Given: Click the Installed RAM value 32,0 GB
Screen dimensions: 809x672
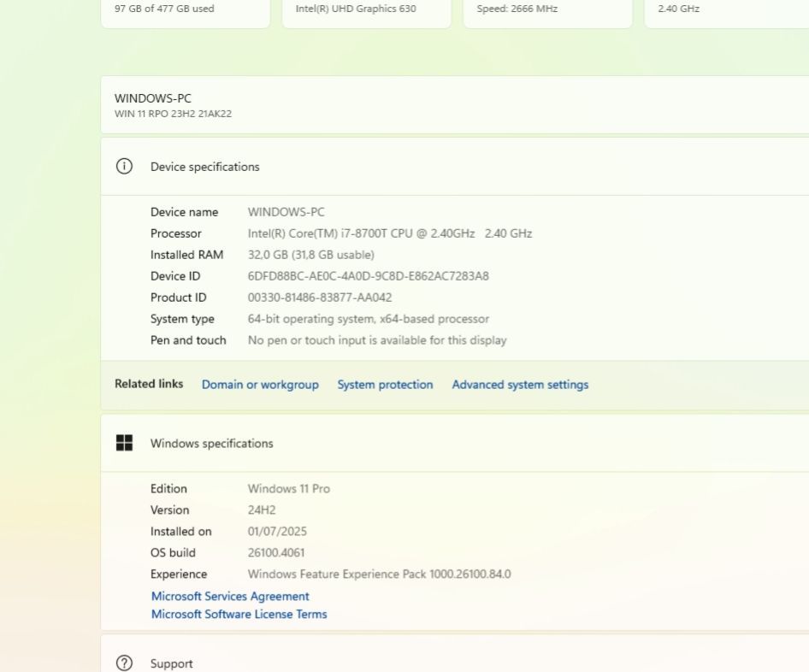Looking at the screenshot, I should point(310,255).
